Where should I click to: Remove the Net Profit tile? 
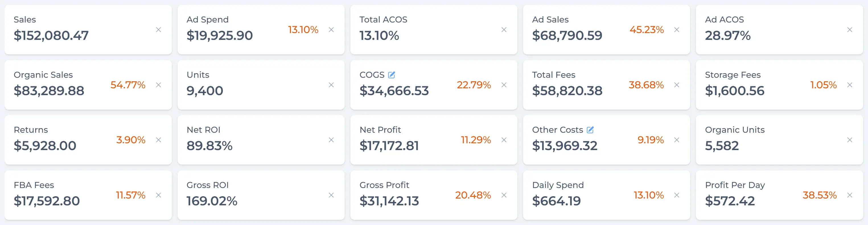pyautogui.click(x=504, y=140)
